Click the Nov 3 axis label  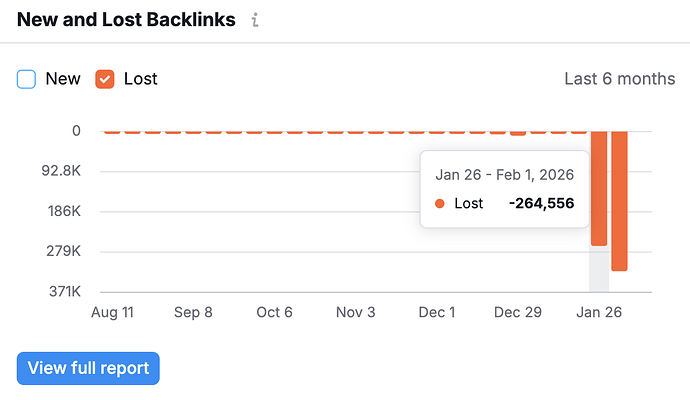(355, 313)
